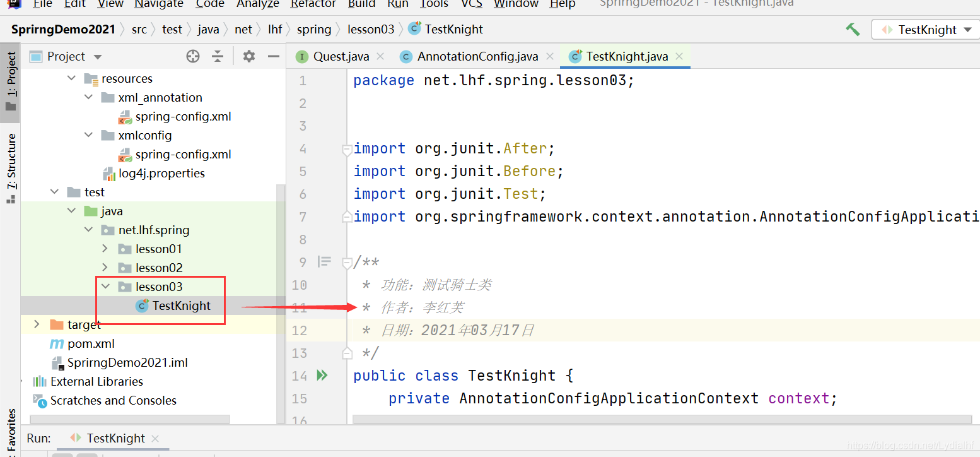The height and width of the screenshot is (457, 980).
Task: Hide the Project tool window
Action: pyautogui.click(x=274, y=57)
